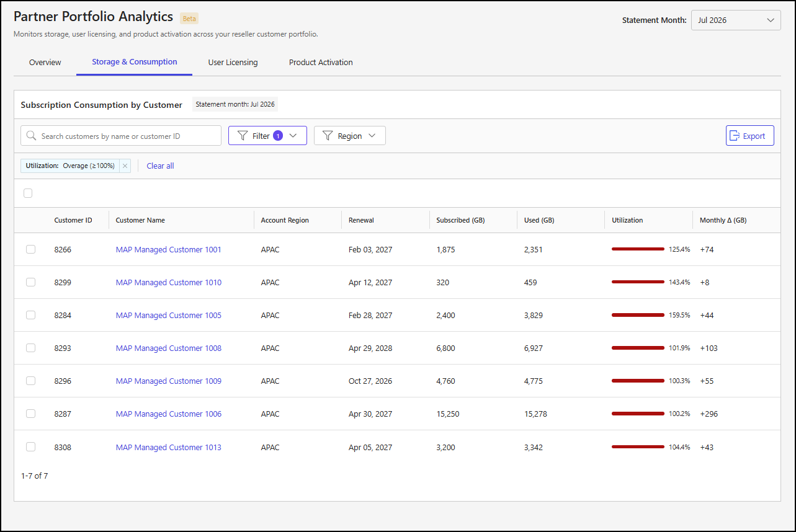796x532 pixels.
Task: Check the row for customer 8284
Action: tap(30, 315)
